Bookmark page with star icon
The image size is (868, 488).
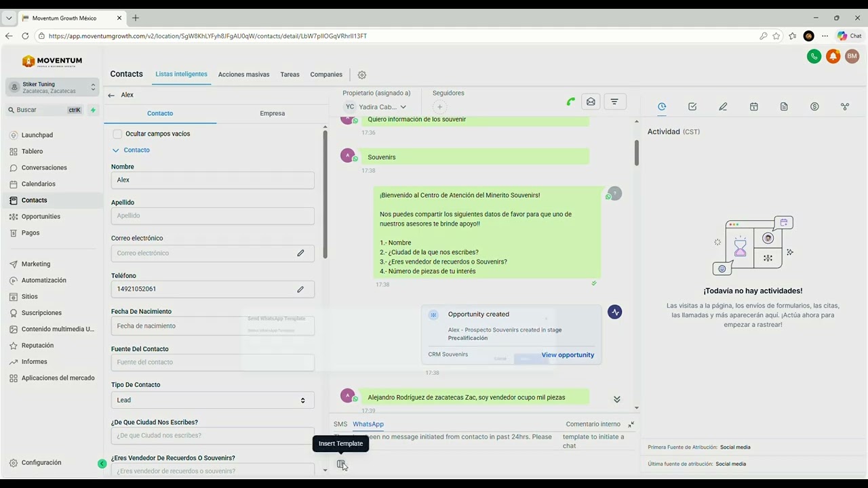click(776, 36)
